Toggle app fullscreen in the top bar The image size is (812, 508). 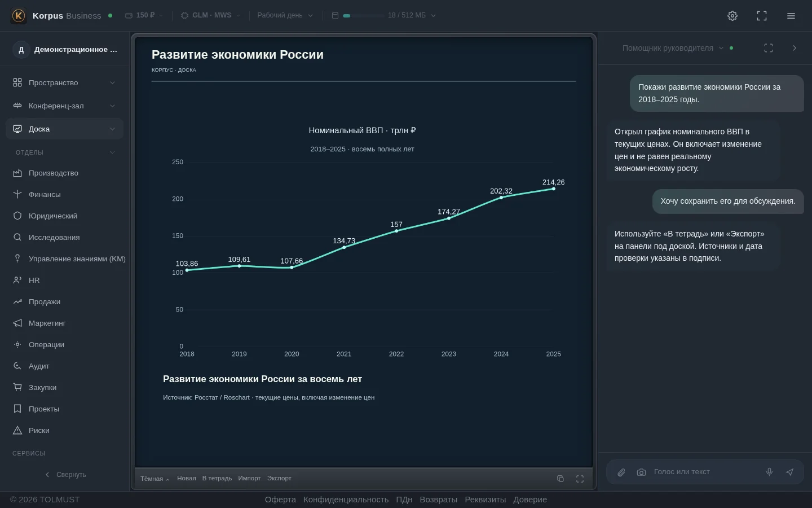[762, 16]
